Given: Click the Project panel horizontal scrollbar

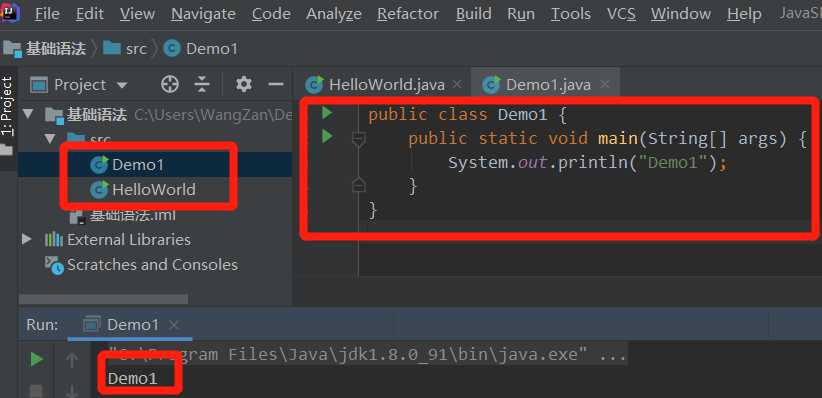Looking at the screenshot, I should click(x=103, y=299).
